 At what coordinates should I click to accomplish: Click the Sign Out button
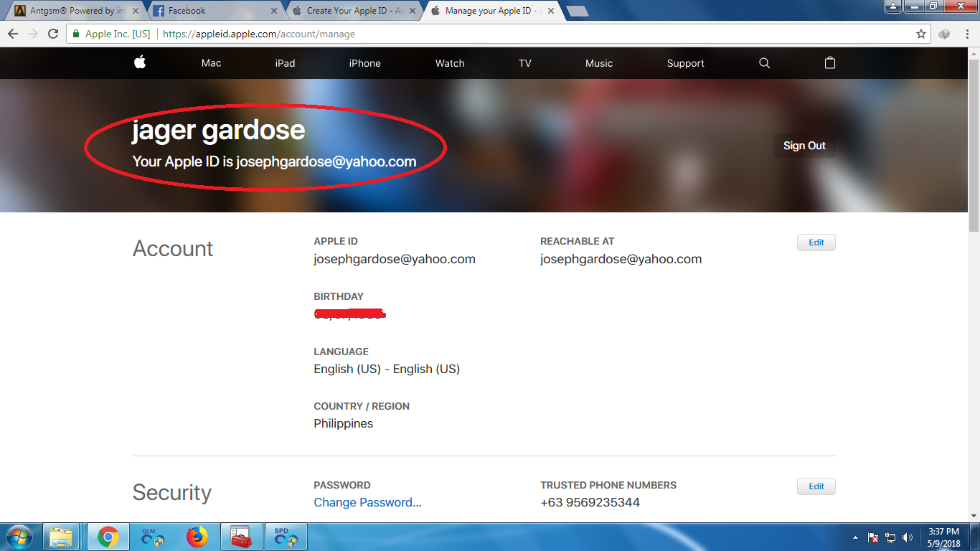804,146
